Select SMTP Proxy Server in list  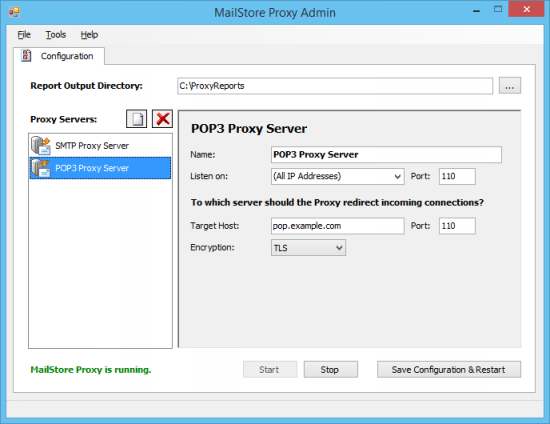pos(100,146)
